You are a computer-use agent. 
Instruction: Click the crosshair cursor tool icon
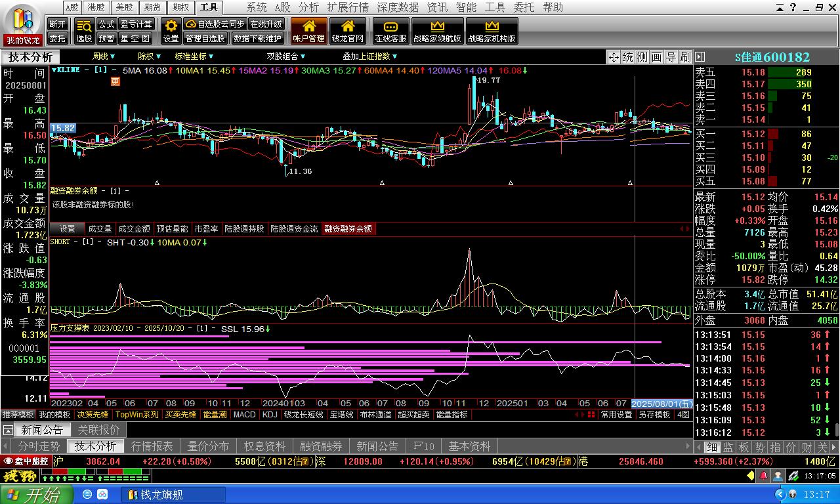pos(614,57)
